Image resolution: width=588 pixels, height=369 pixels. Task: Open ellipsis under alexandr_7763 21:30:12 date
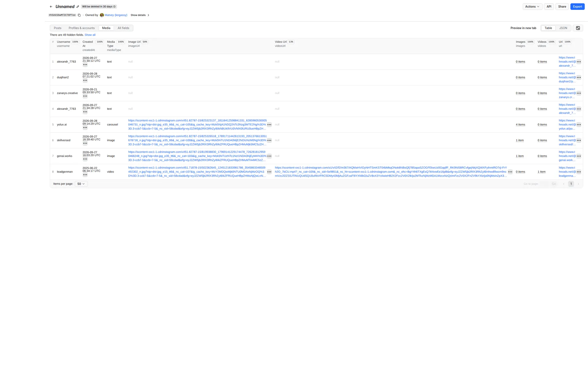85,65
